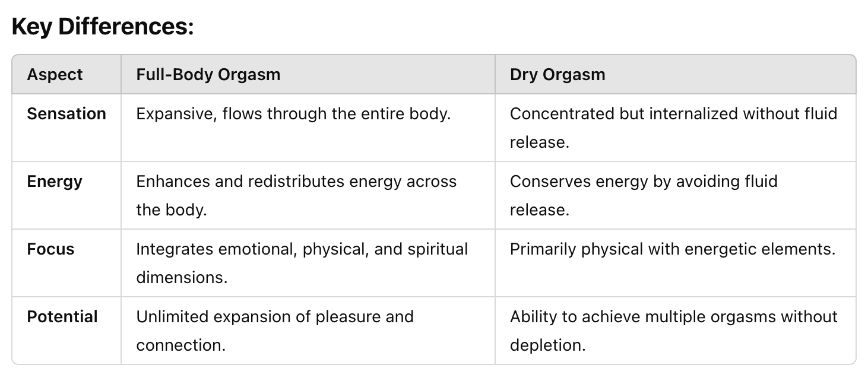
Task: Click the word 'connection.' in Potential row
Action: tap(180, 345)
